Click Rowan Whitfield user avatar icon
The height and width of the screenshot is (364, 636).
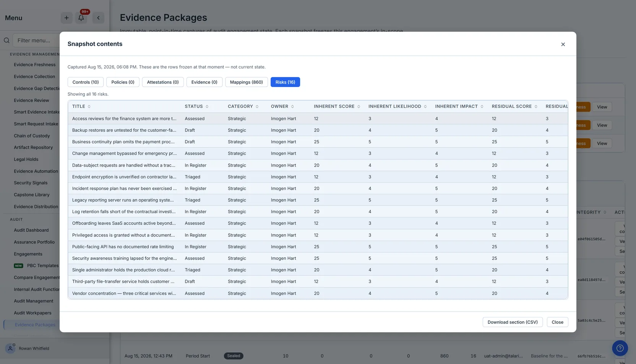10,348
